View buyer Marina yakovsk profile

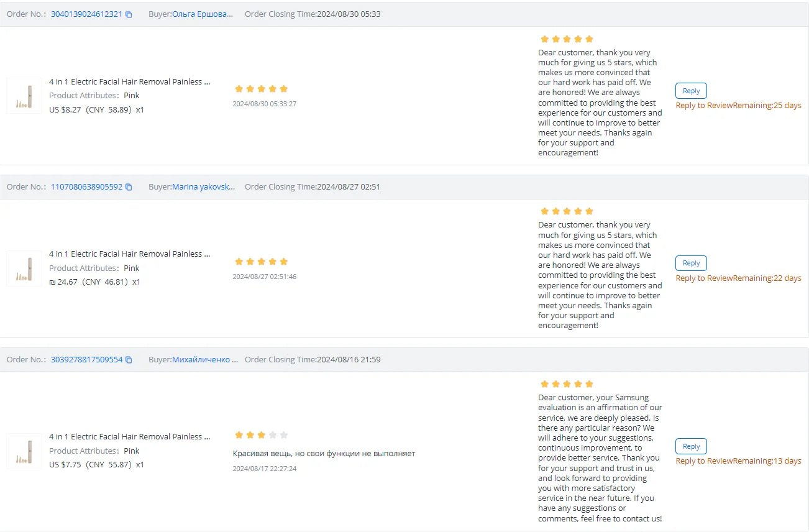point(204,186)
